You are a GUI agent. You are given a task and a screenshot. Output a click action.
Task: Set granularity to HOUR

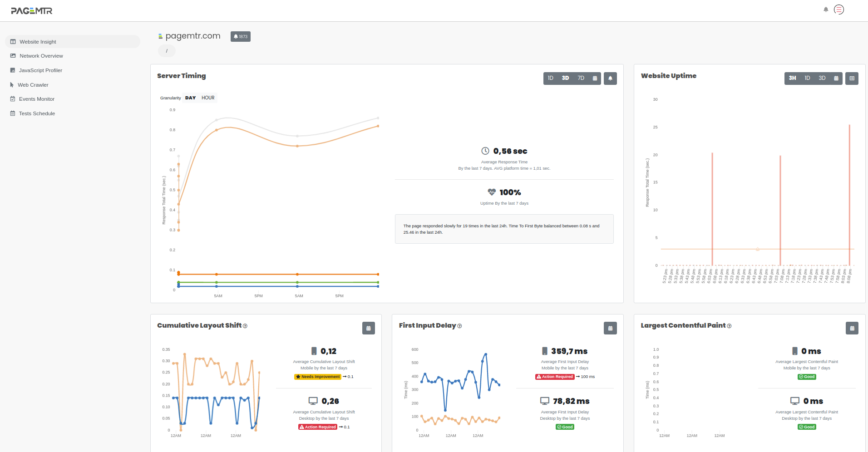[x=208, y=98]
